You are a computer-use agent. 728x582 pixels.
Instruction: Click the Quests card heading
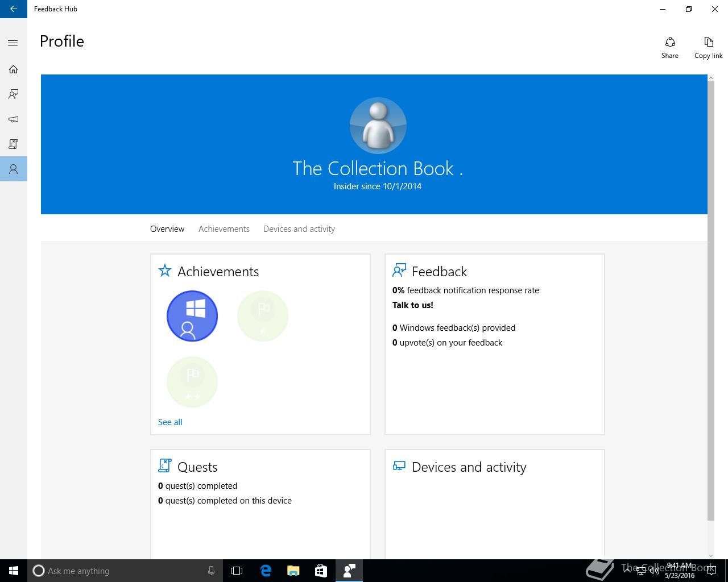(197, 467)
